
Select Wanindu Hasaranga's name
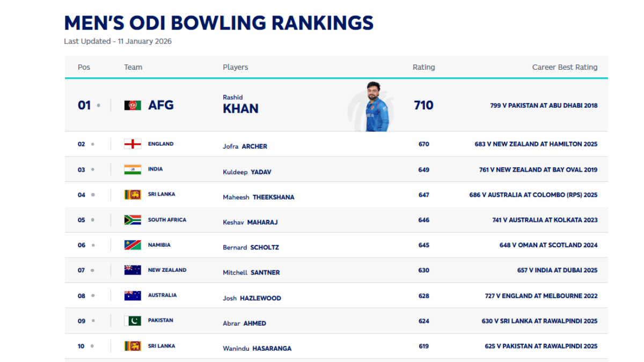click(257, 348)
